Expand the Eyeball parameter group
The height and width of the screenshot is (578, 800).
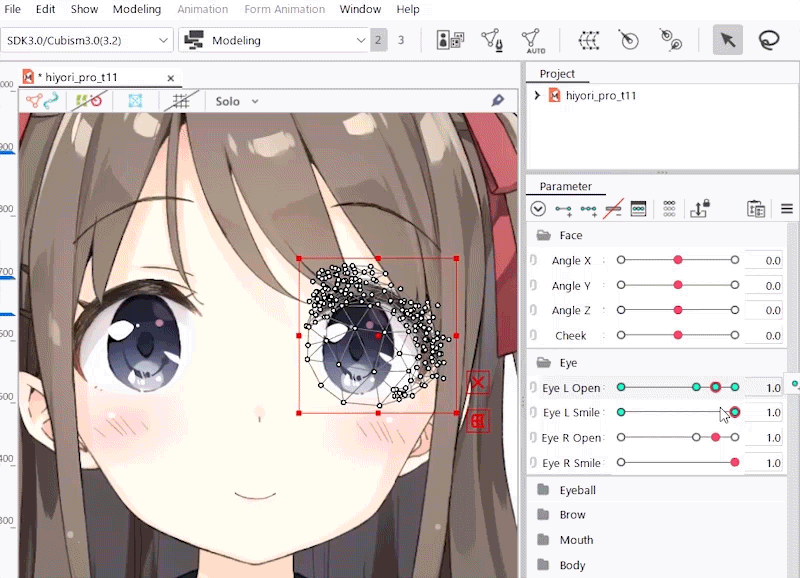click(x=577, y=491)
